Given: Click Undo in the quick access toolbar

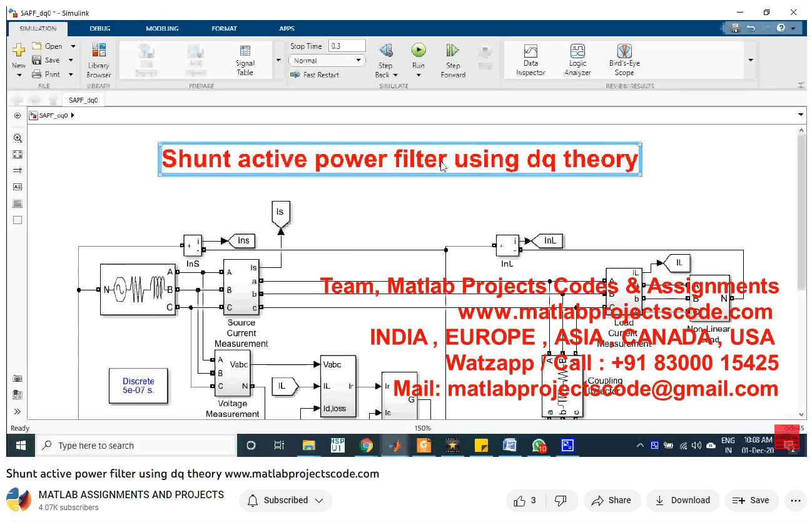Looking at the screenshot, I should pyautogui.click(x=751, y=28).
